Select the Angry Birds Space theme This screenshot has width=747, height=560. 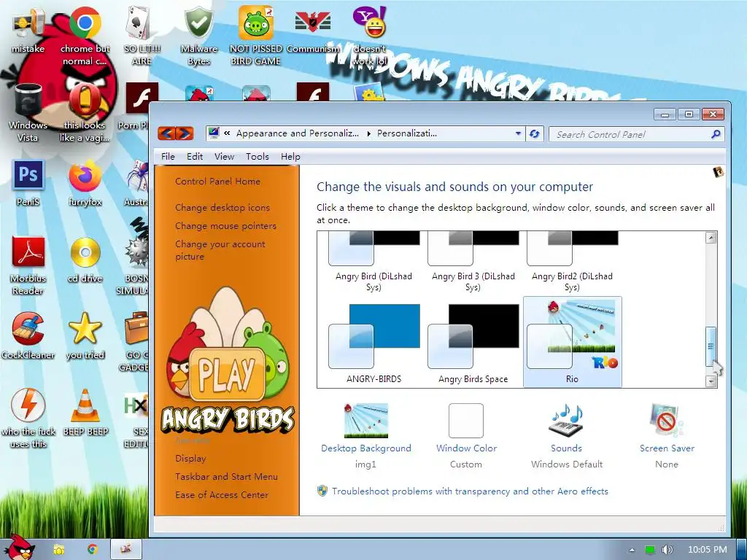(473, 343)
